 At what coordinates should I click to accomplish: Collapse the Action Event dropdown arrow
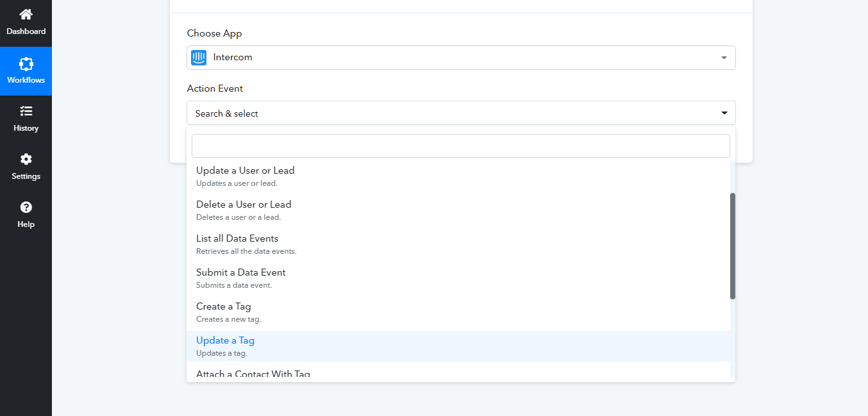point(724,113)
